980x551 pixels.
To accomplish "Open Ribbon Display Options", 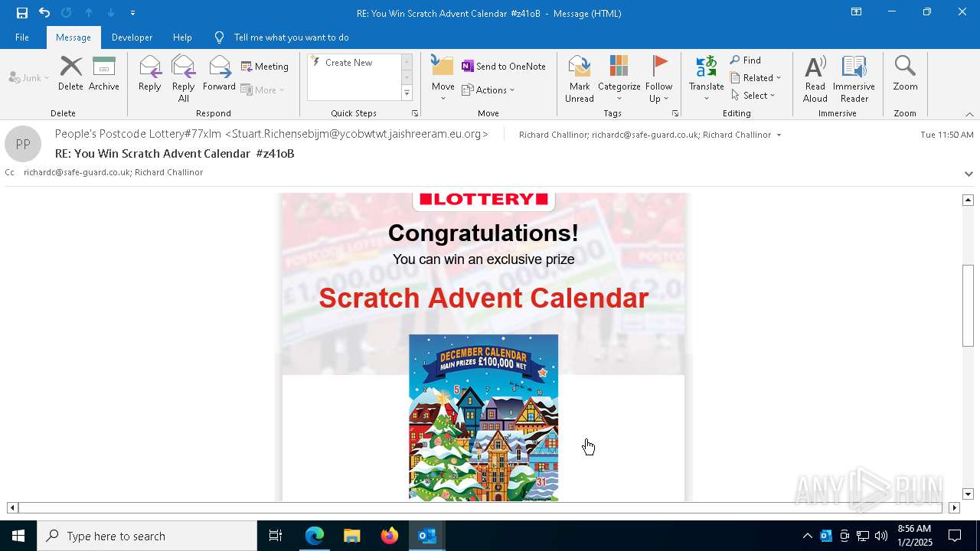I will click(x=856, y=12).
